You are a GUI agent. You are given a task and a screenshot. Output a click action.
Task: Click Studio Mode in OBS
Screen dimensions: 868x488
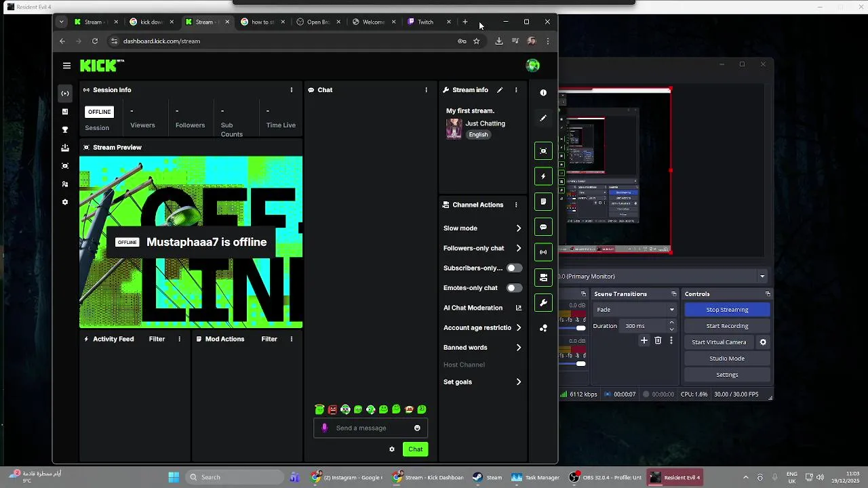click(x=727, y=359)
